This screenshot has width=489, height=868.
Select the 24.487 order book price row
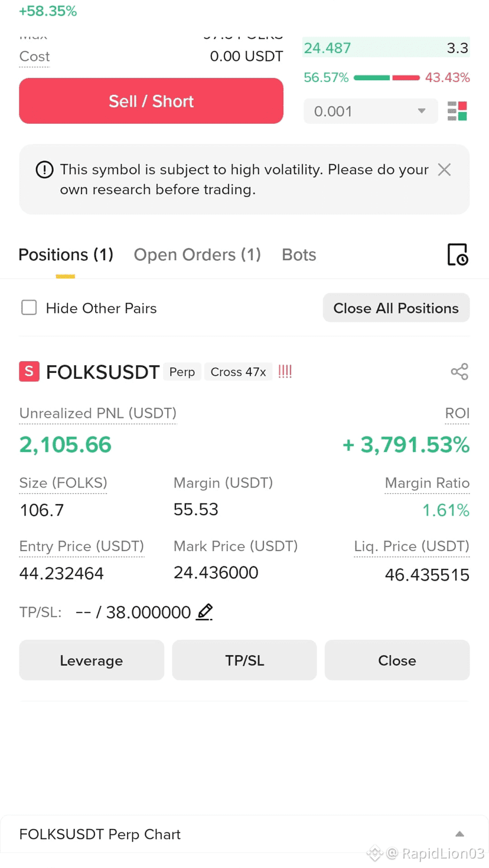(386, 48)
